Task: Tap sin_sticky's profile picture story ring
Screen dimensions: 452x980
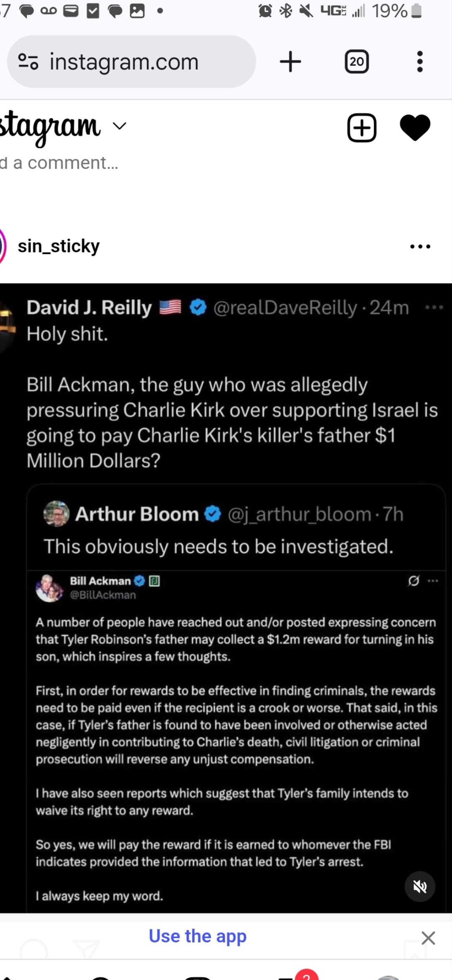Action: click(x=3, y=246)
